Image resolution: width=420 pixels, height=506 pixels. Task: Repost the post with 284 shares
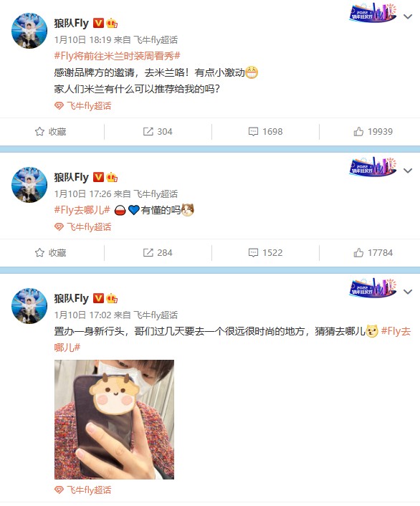(x=158, y=253)
